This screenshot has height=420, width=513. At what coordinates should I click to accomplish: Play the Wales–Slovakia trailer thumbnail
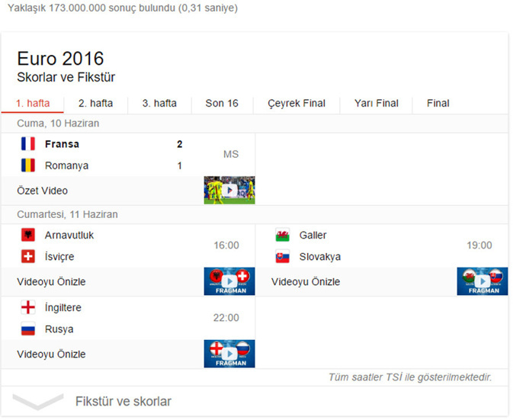coord(483,281)
